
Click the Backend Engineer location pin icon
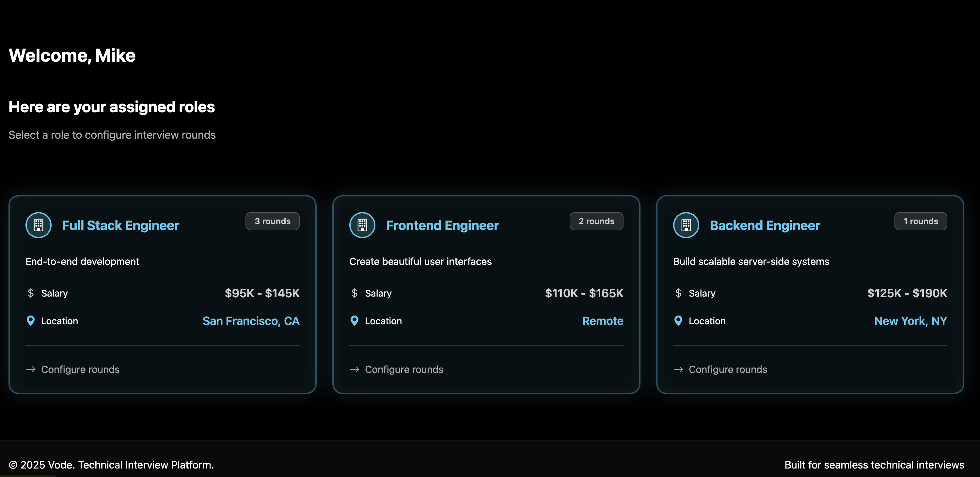(x=678, y=321)
